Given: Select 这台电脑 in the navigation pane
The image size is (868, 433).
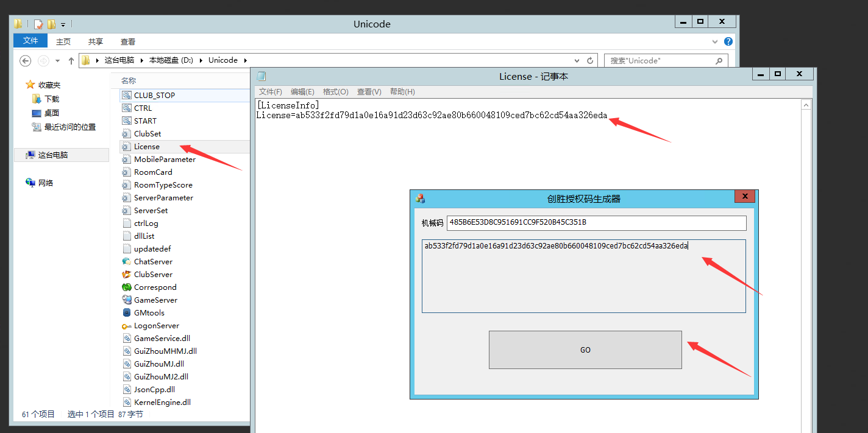Looking at the screenshot, I should pos(53,155).
